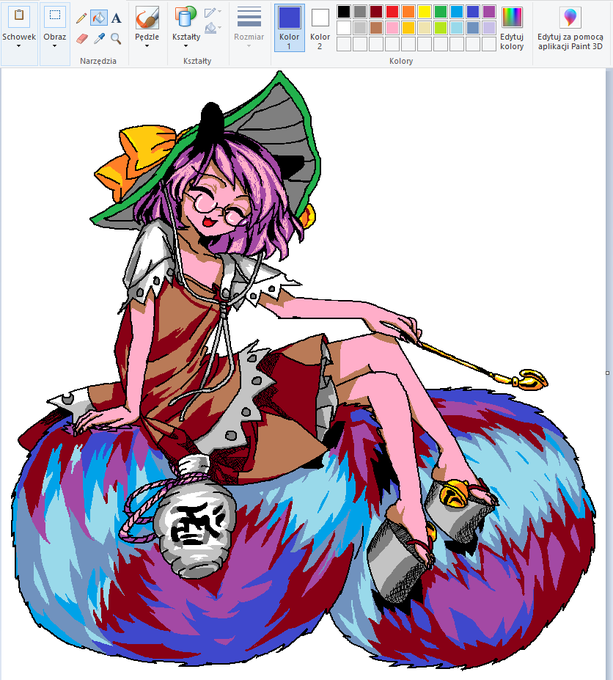Activate the Kolor 1 foreground color
This screenshot has width=613, height=680.
click(289, 28)
